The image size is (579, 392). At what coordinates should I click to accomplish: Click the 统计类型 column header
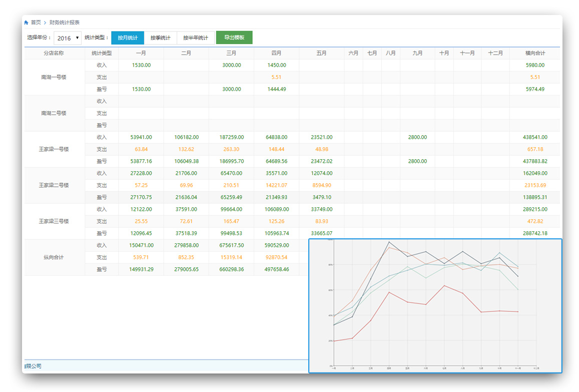point(102,53)
